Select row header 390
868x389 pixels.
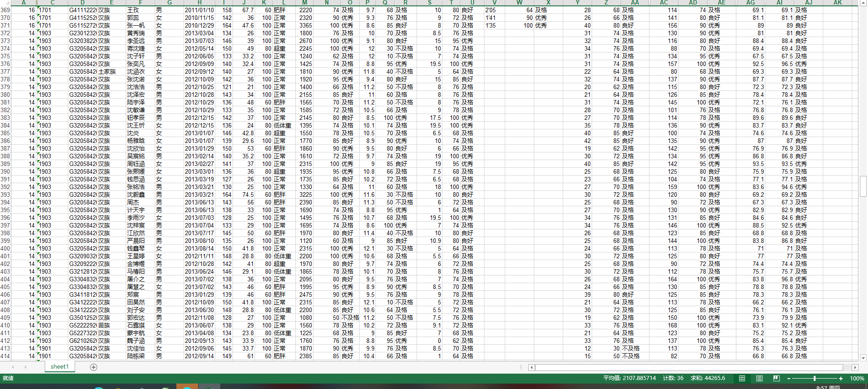click(x=5, y=171)
